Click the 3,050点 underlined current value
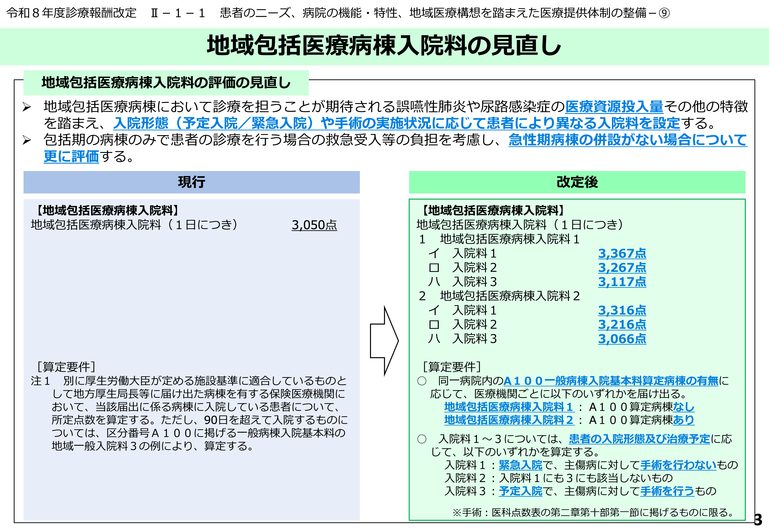Viewport: 769px width, 532px height. pyautogui.click(x=314, y=225)
